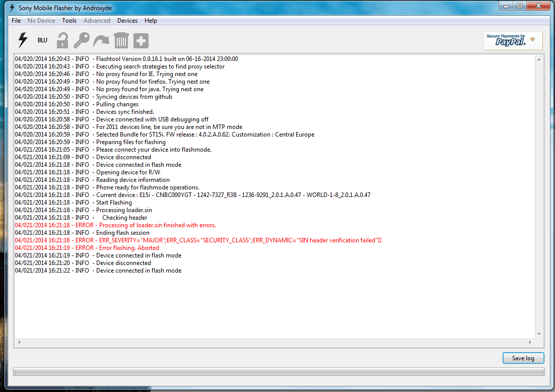Click the 'Current device : E15i' line
This screenshot has height=392, width=555.
point(192,195)
